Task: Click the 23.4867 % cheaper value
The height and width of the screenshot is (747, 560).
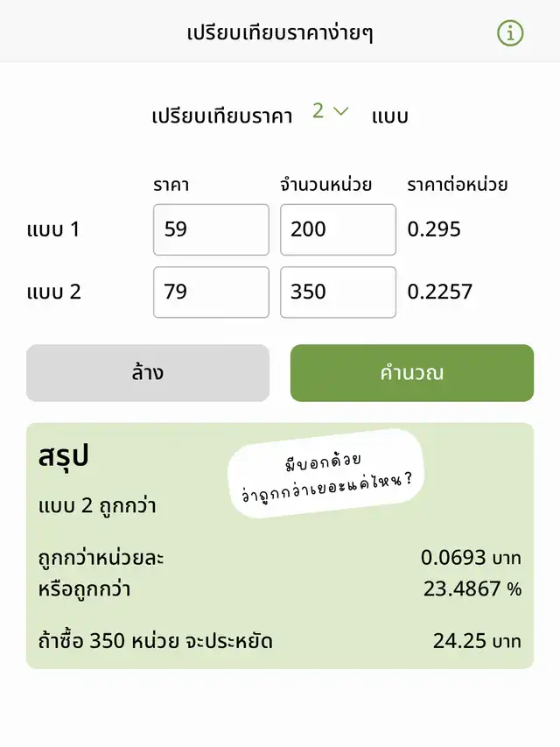Action: tap(472, 588)
